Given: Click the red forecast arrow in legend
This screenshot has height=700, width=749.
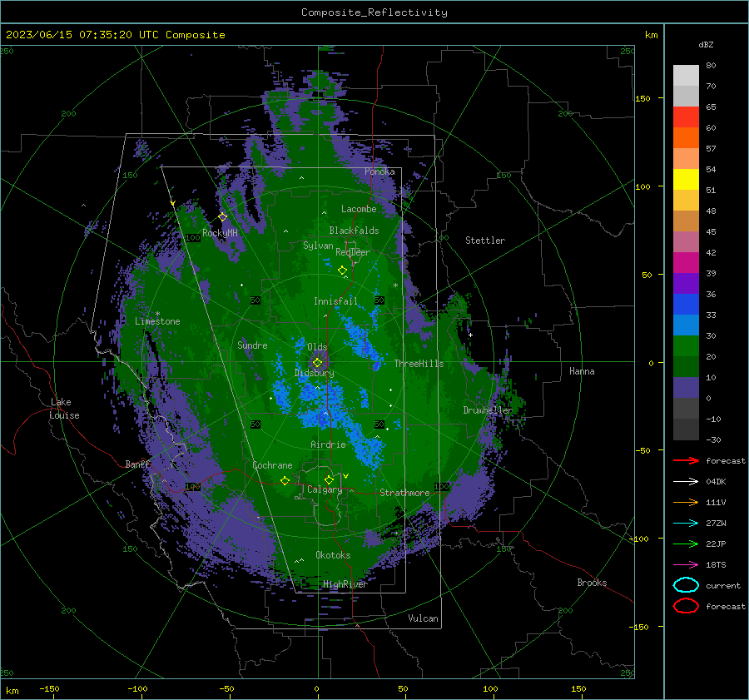Looking at the screenshot, I should 686,460.
